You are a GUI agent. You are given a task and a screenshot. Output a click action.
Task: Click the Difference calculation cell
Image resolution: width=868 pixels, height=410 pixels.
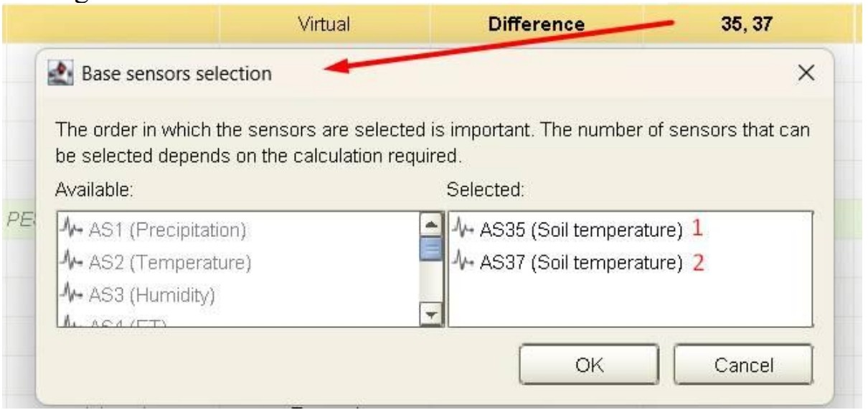(536, 24)
